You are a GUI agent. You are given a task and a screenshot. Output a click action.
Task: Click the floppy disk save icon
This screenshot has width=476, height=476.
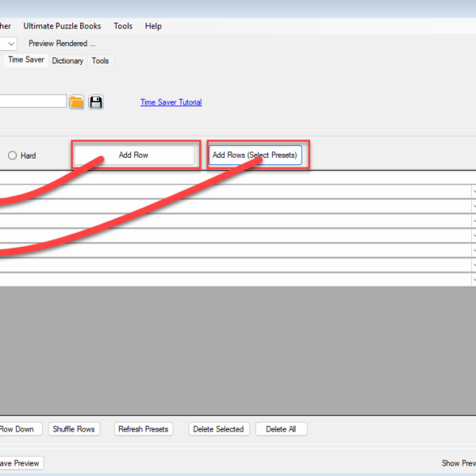pyautogui.click(x=96, y=102)
